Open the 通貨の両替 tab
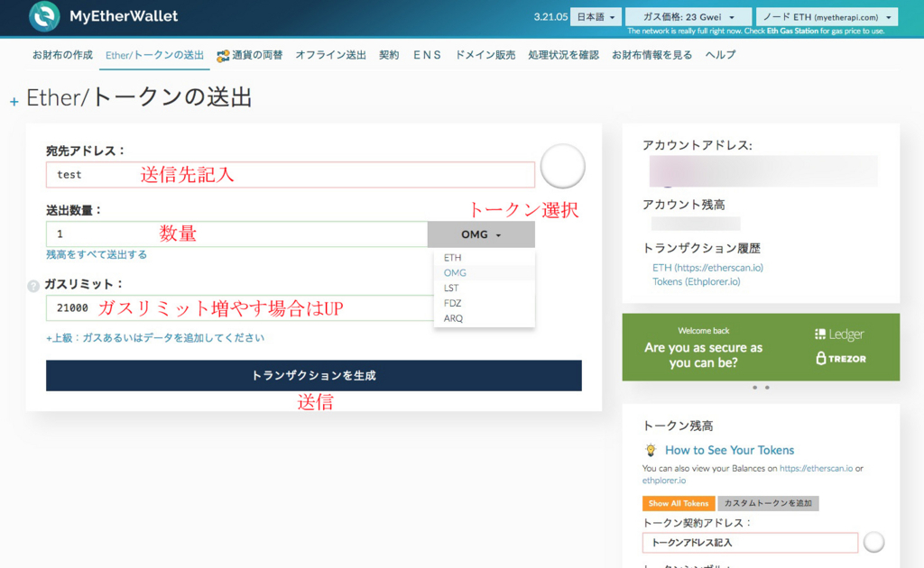The height and width of the screenshot is (568, 924). coord(250,55)
